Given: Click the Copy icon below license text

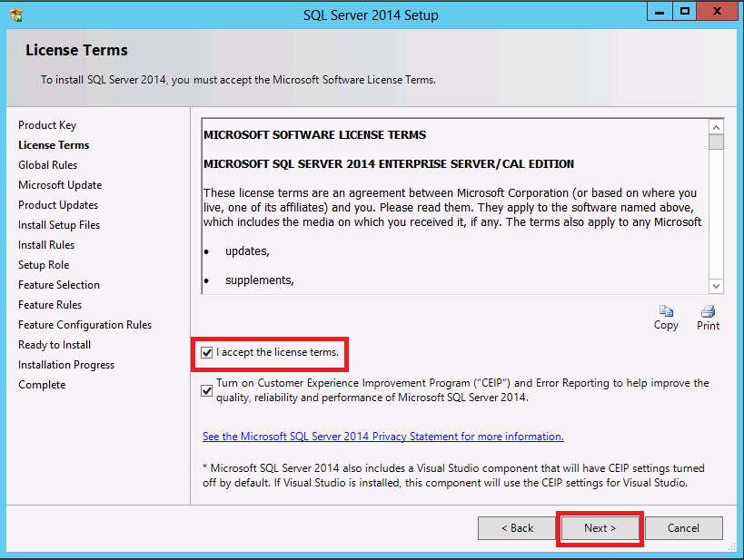Looking at the screenshot, I should (666, 311).
